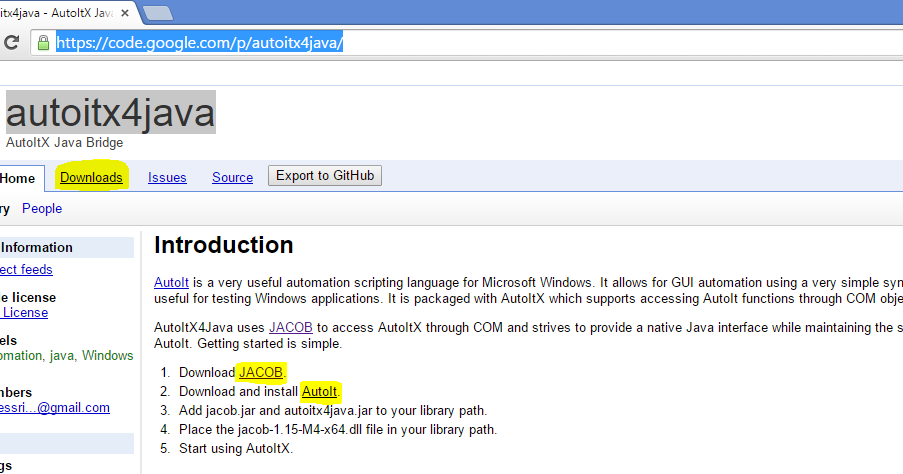Viewport: 903px width, 474px height.
Task: Open the Downloads tab
Action: pyautogui.click(x=92, y=177)
